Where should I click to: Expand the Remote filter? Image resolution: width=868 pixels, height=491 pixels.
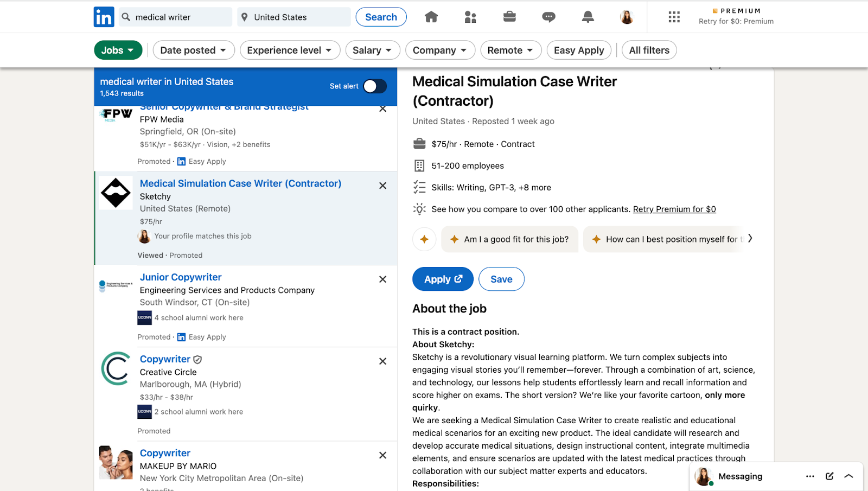point(510,50)
